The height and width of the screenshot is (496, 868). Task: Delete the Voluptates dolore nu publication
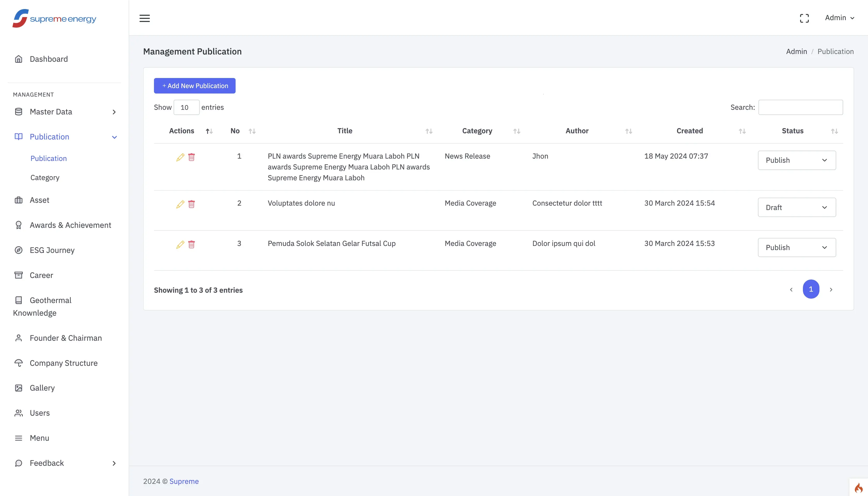point(191,204)
